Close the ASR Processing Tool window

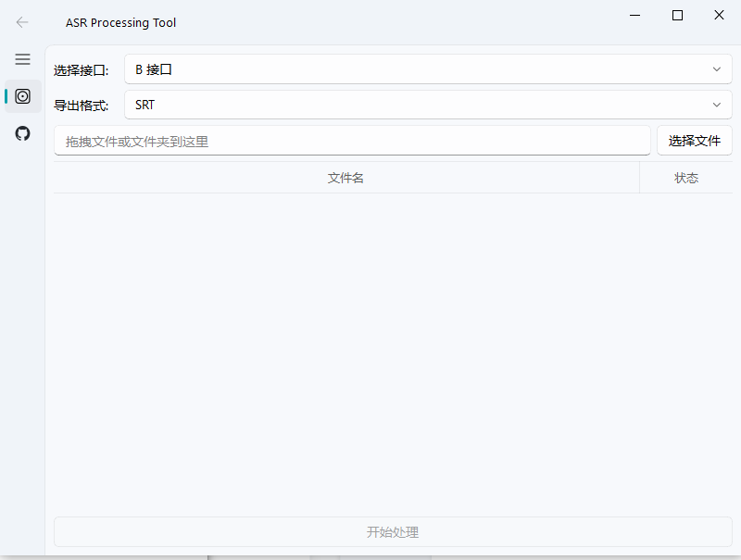(719, 16)
